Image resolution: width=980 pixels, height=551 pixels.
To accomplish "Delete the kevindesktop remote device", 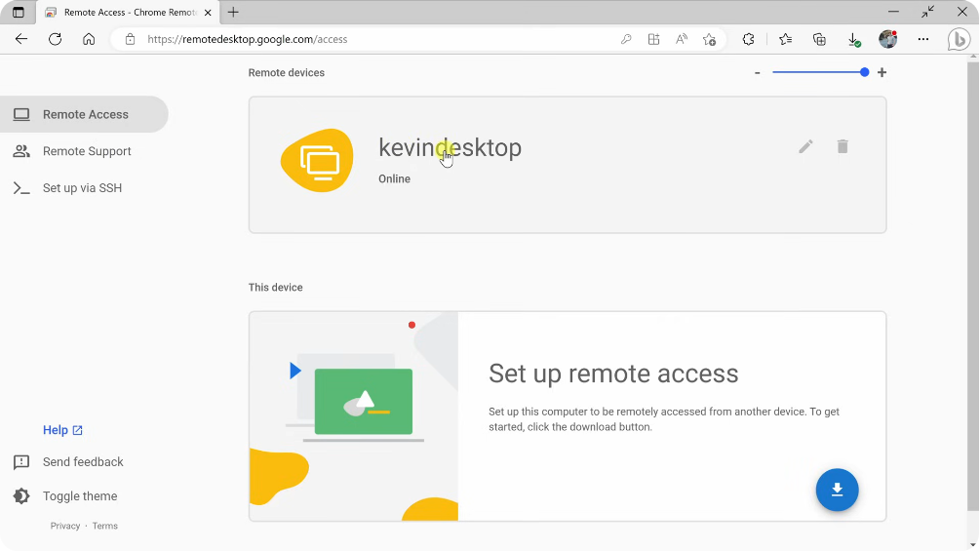I will click(x=843, y=147).
